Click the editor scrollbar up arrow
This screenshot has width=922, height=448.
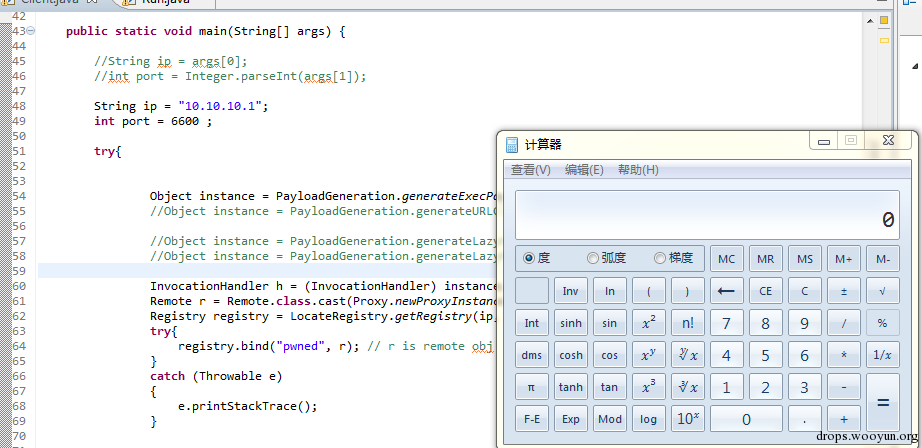(870, 21)
